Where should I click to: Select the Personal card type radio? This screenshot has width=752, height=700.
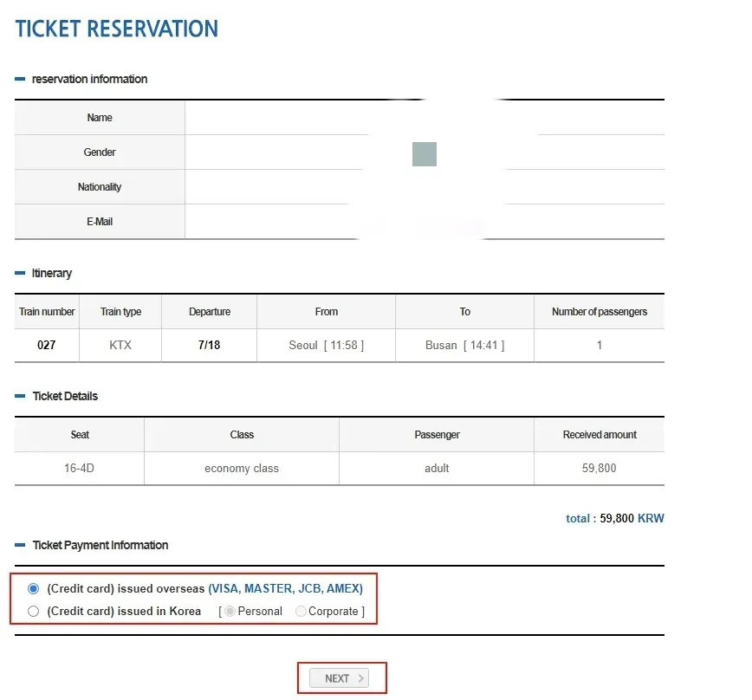230,611
